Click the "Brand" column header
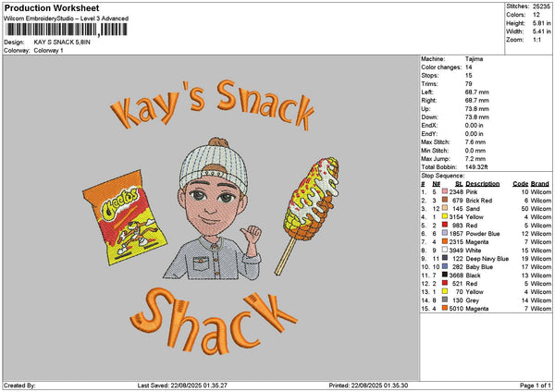555x392 pixels. coord(540,184)
